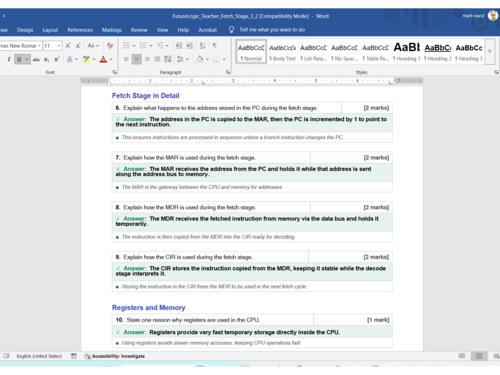Apply the Normal style
Screen dimensions: 500x375
tap(251, 51)
